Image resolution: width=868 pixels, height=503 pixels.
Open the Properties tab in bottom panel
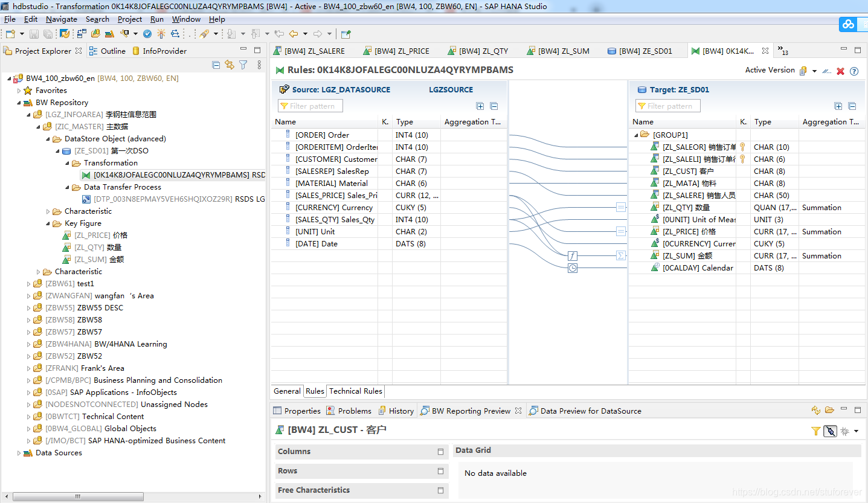pyautogui.click(x=297, y=411)
